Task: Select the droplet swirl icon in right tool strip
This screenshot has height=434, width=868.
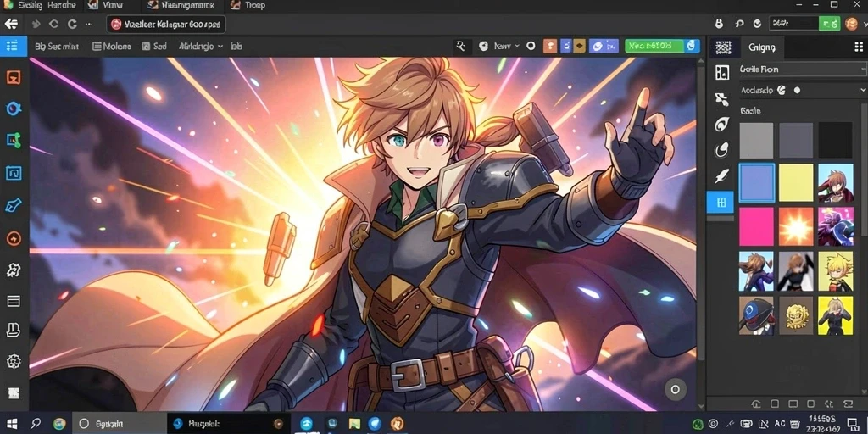Action: pyautogui.click(x=721, y=149)
